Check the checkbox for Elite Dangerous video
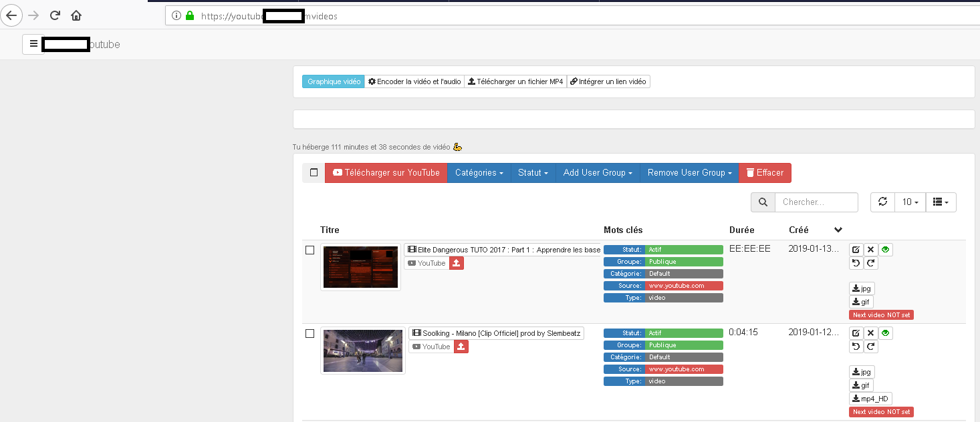The image size is (980, 422). (310, 250)
